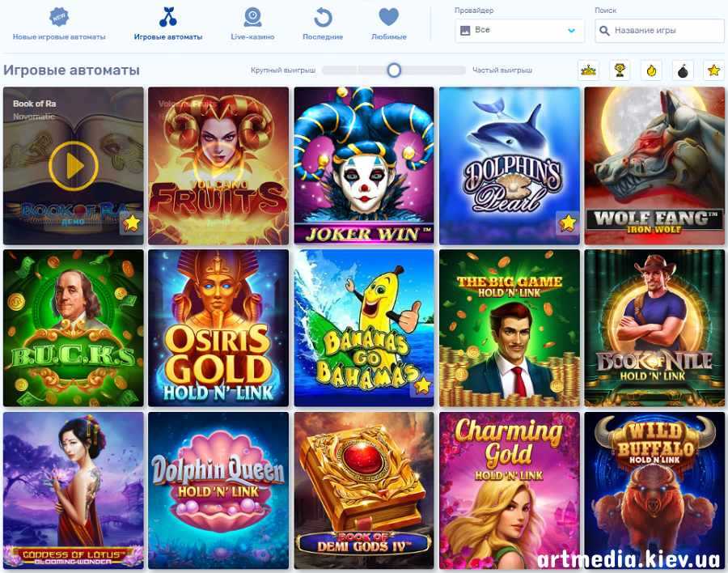Select the flame hot-games filter icon

tap(651, 70)
